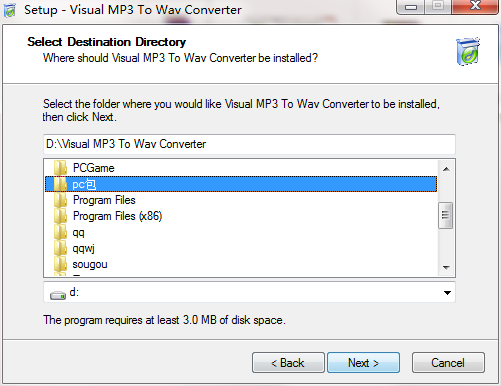
Task: Close the setup window
Action: [475, 6]
